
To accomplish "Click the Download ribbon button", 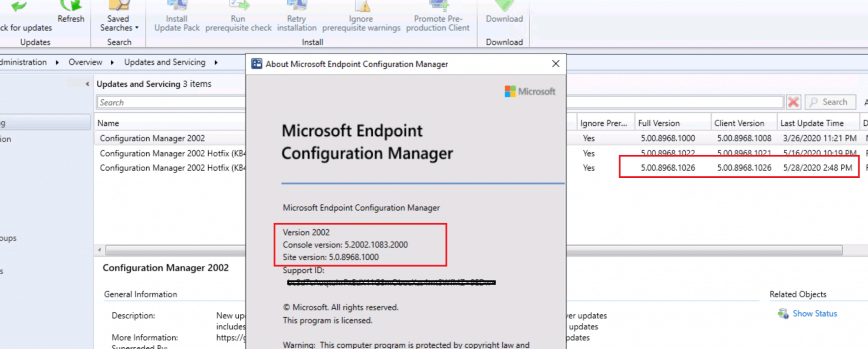I will coord(504,13).
